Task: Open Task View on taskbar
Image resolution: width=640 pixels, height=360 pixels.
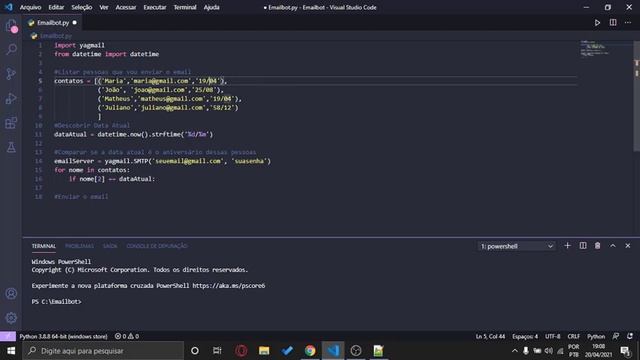Action: click(x=217, y=351)
